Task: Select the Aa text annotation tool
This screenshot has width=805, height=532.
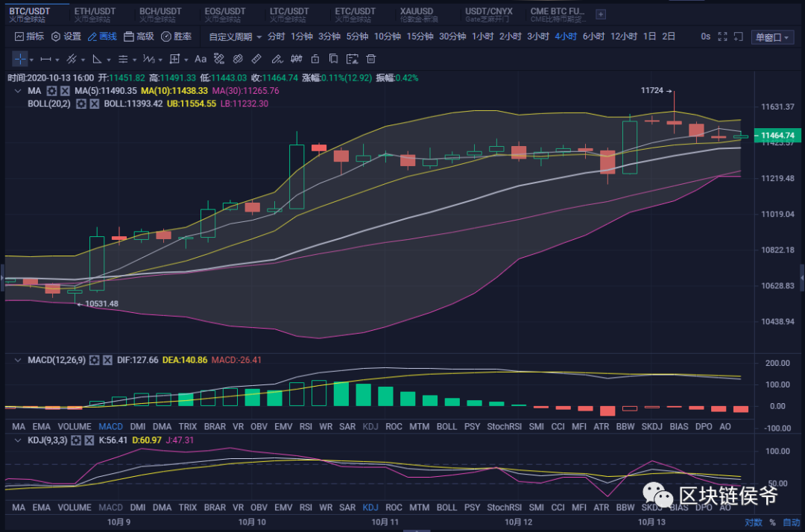Action: pyautogui.click(x=200, y=59)
